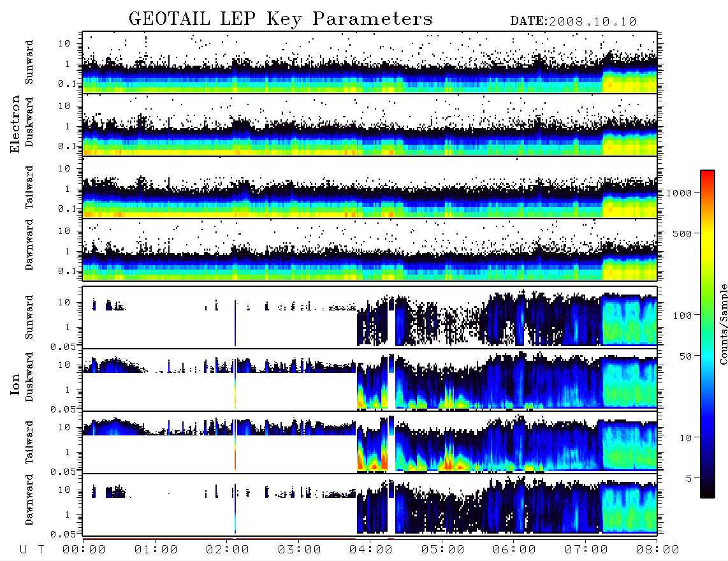Click the "1" tick of Ion Dawnward axis
Viewport: 728px width, 561px height.
(68, 514)
